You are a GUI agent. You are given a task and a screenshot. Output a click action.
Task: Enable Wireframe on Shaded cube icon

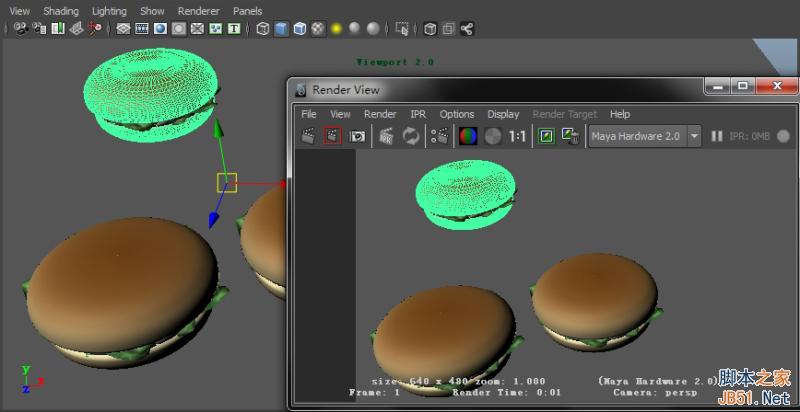299,29
